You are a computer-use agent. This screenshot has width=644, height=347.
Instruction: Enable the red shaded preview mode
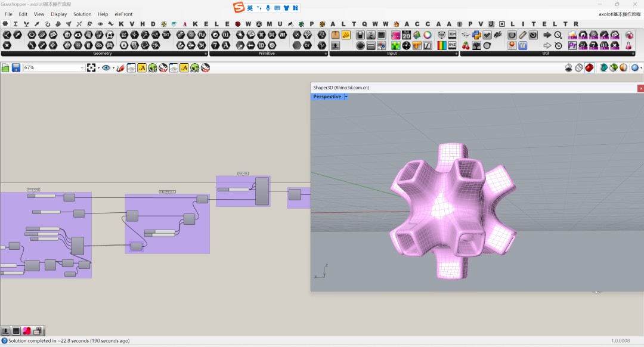click(589, 68)
